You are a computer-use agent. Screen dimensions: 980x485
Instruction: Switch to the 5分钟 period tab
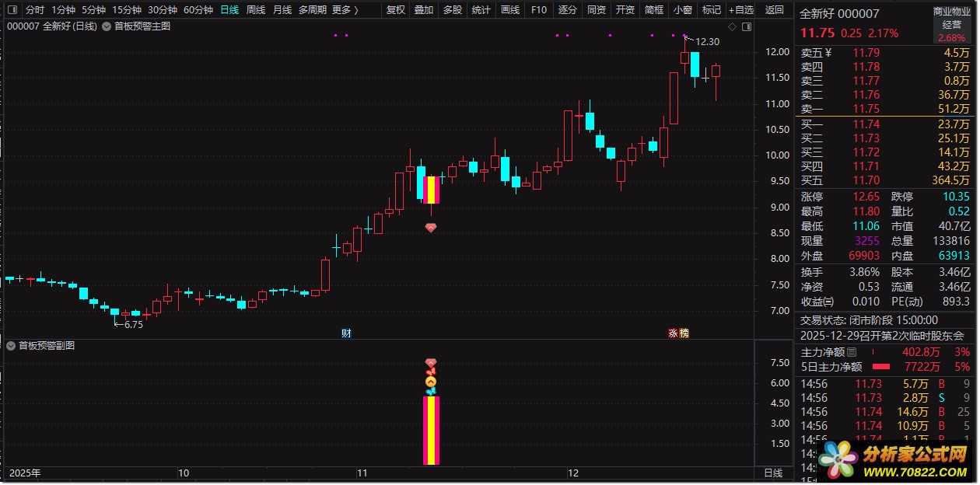pos(93,10)
